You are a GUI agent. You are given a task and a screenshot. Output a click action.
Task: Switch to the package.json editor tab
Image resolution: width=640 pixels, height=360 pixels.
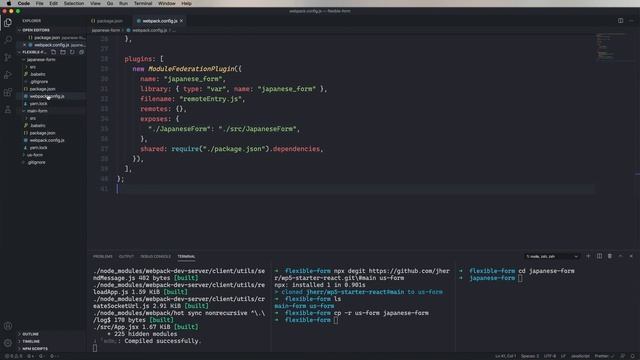[107, 21]
